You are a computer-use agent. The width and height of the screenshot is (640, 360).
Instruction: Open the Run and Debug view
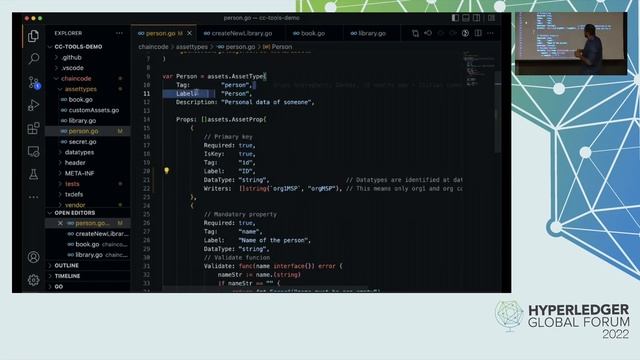point(33,105)
